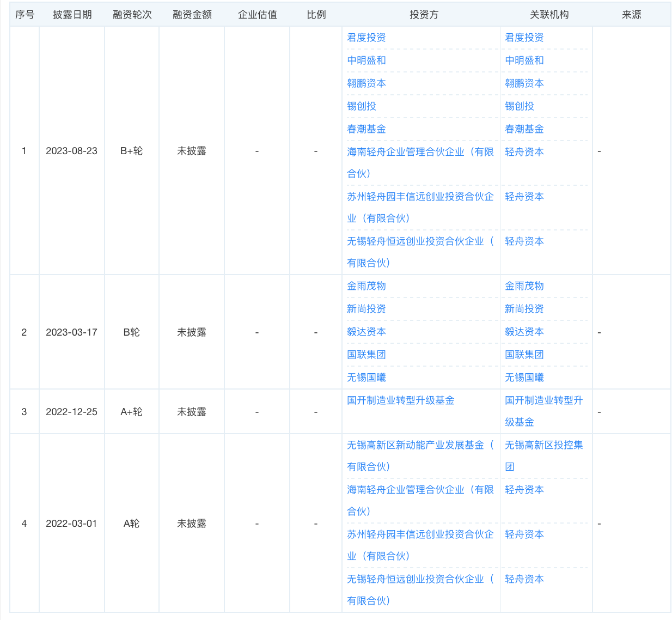
Task: Click 未披露 in the 2023-03-17 row
Action: click(192, 332)
